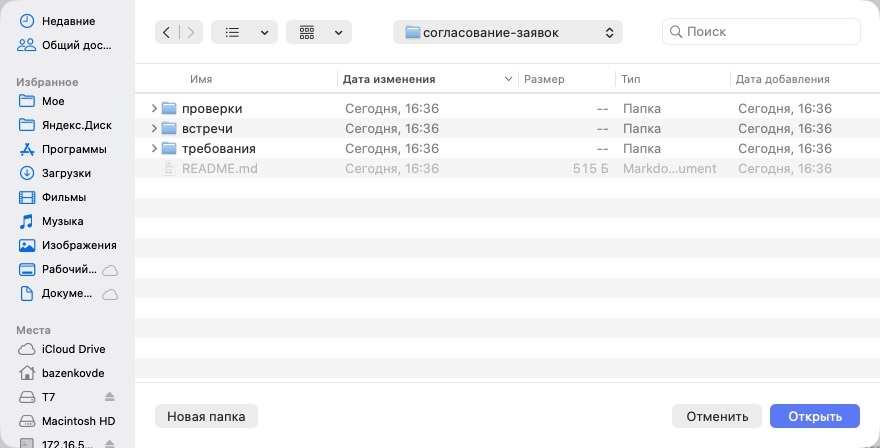Click the Новая папка button

click(x=206, y=417)
